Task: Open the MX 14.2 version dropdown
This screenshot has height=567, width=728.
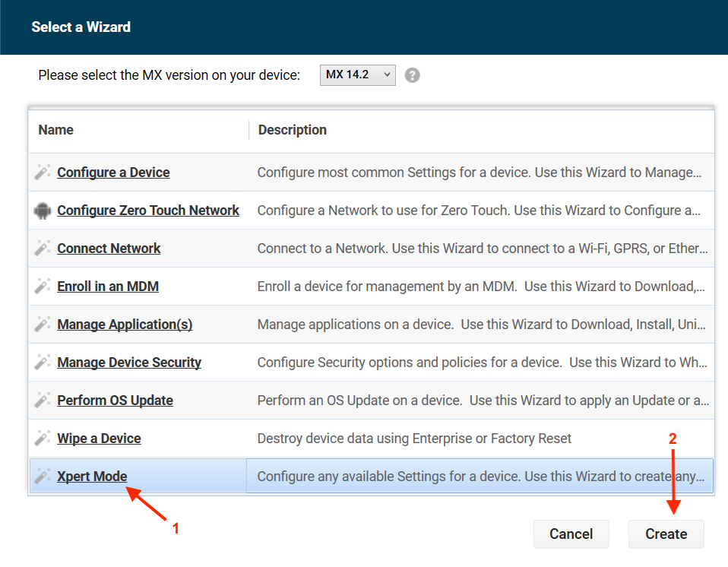Action: [358, 74]
